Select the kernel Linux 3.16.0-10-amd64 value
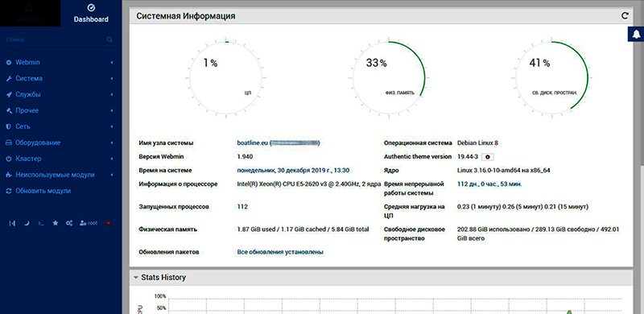The image size is (644, 314). tap(504, 170)
